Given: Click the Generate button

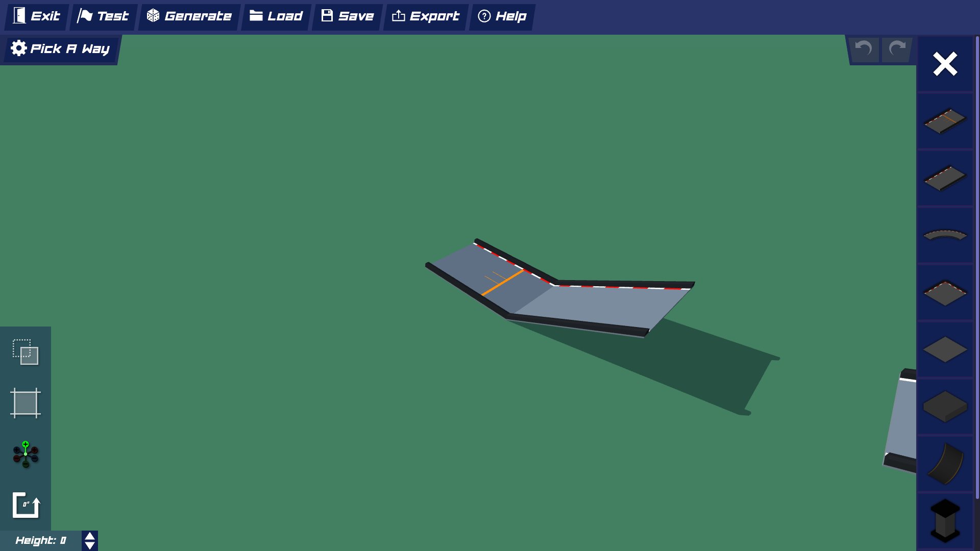Looking at the screenshot, I should [189, 16].
